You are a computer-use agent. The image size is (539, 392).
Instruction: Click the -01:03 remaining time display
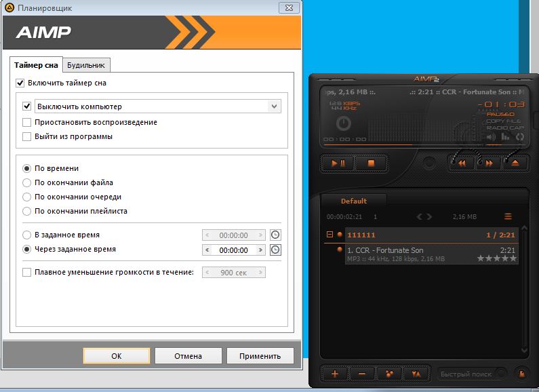click(x=501, y=104)
